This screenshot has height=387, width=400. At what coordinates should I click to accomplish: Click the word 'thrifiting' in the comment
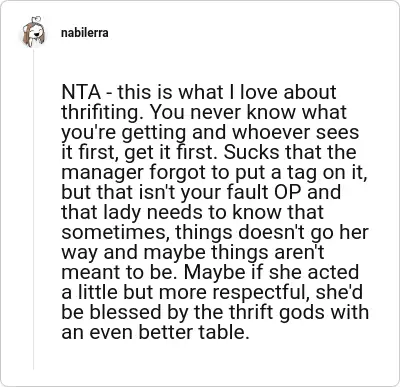pos(103,113)
